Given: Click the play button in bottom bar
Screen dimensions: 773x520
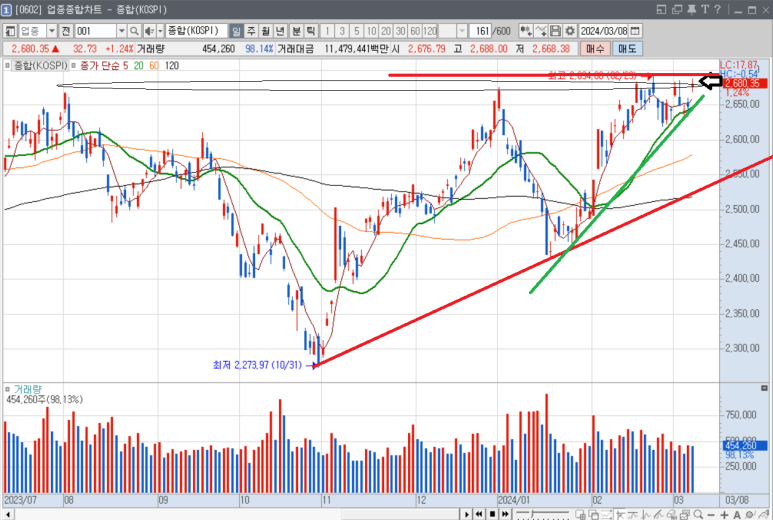Looking at the screenshot, I should pos(466,514).
